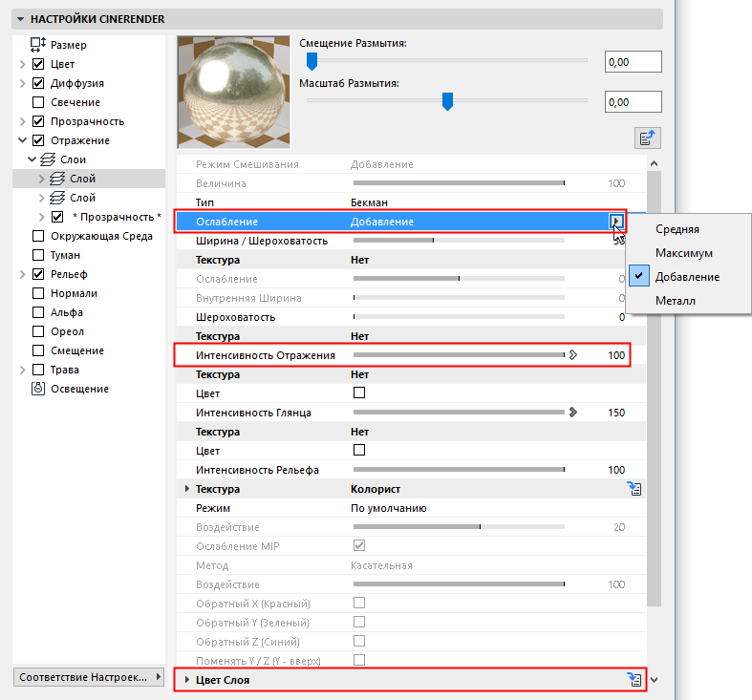This screenshot has height=700, width=752.
Task: Enable the Туман checkbox
Action: 38,255
